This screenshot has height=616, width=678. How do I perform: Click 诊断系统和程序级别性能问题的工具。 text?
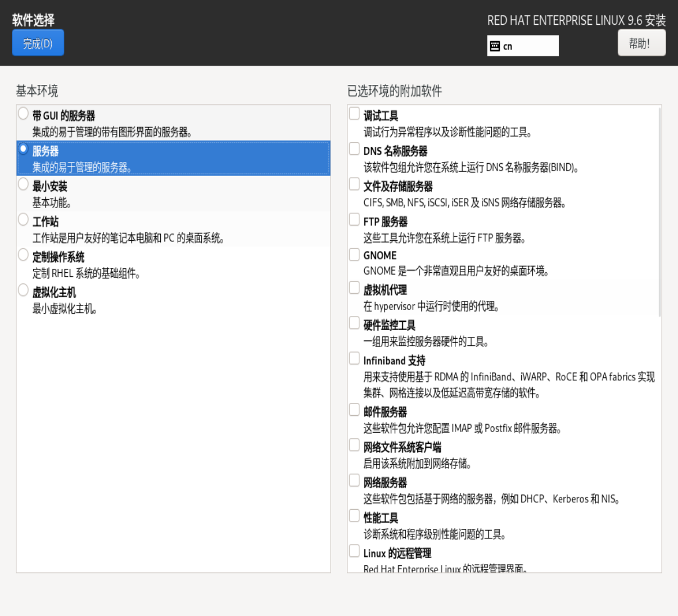435,535
